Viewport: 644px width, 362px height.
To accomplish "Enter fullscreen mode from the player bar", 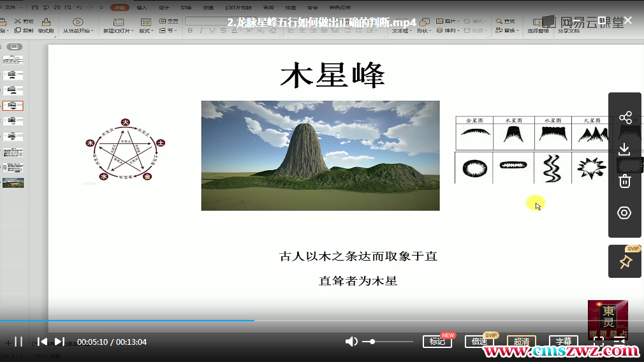I will [x=599, y=342].
